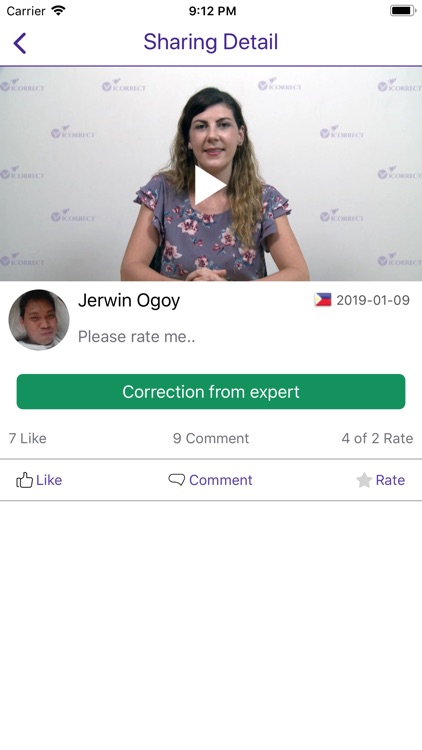Go back using the purple chevron
422x750 pixels.
[x=20, y=43]
